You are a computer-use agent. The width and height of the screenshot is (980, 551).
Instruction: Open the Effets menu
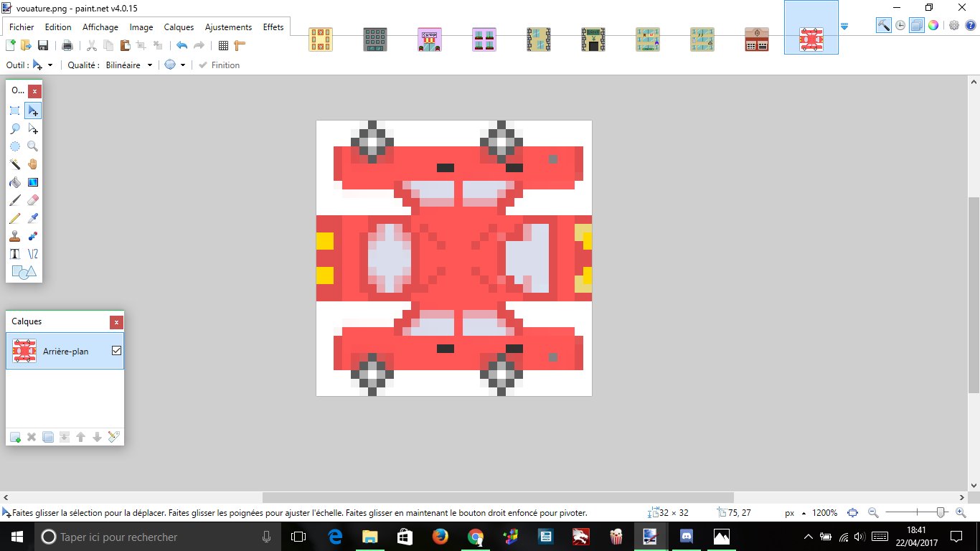[x=273, y=27]
